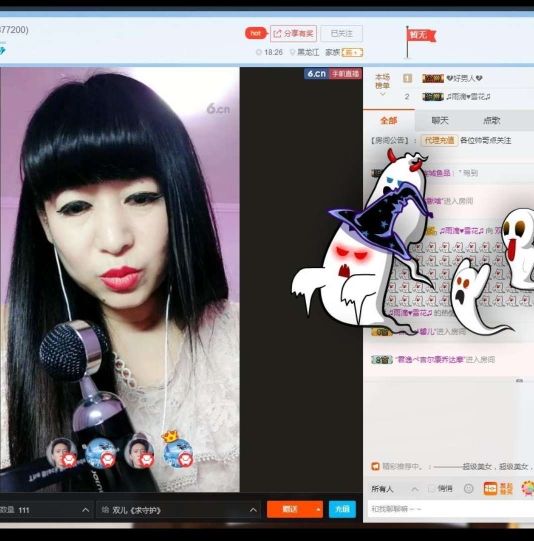Click the share icon in 分享有奖
Viewport: 534px width, 541px height.
[x=277, y=33]
